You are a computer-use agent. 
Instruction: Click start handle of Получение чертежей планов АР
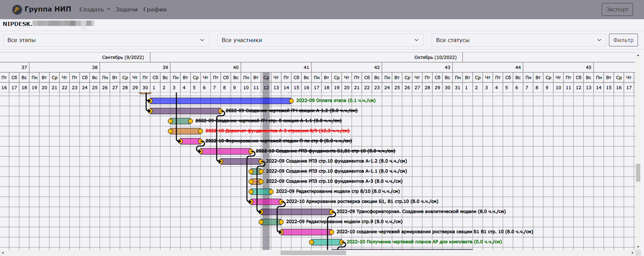pos(311,242)
